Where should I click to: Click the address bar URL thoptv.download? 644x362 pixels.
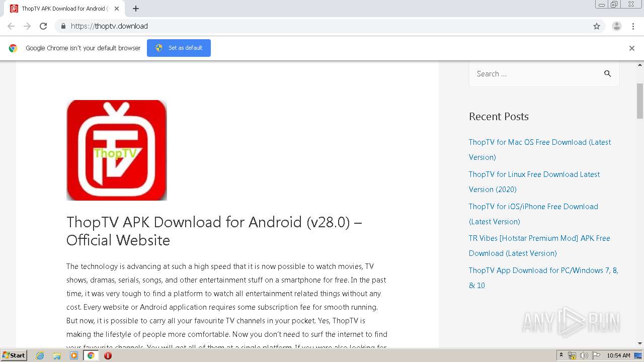tap(109, 26)
